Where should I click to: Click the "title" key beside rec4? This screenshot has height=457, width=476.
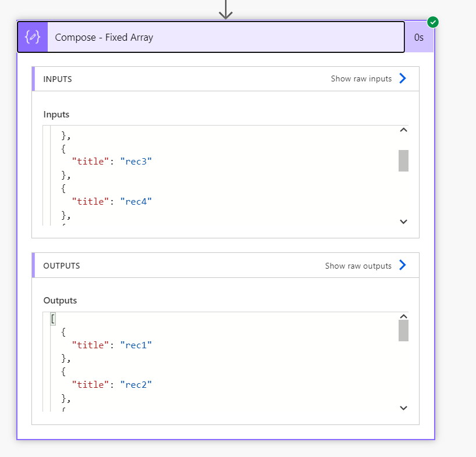pyautogui.click(x=90, y=201)
